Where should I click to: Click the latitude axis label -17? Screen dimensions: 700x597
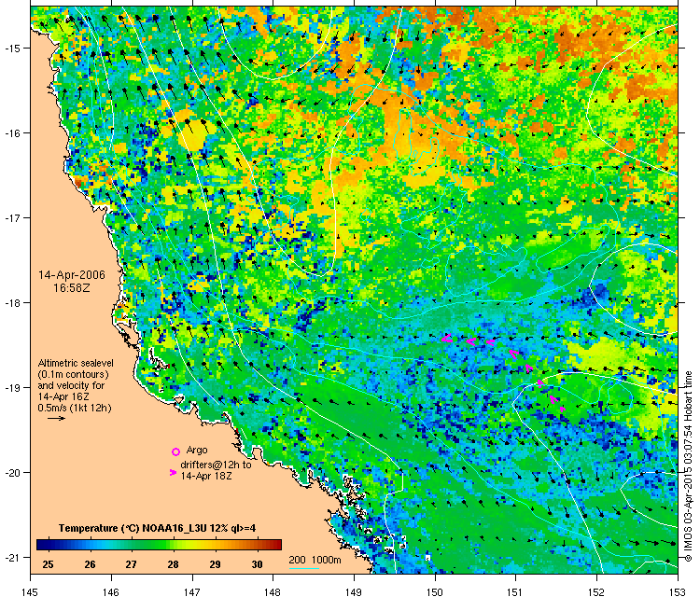coord(11,217)
